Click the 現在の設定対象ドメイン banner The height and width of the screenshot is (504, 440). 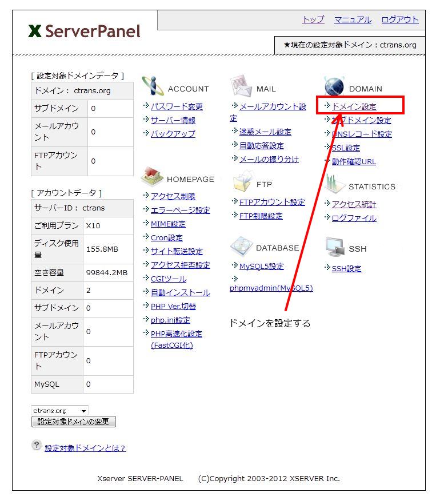(x=350, y=45)
